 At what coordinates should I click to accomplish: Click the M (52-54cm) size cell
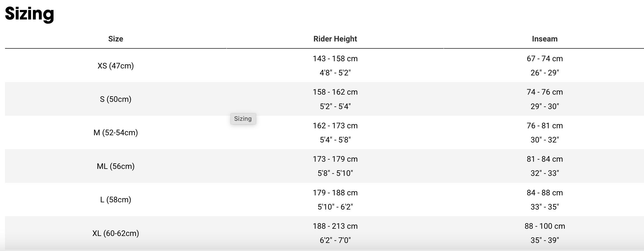(116, 132)
